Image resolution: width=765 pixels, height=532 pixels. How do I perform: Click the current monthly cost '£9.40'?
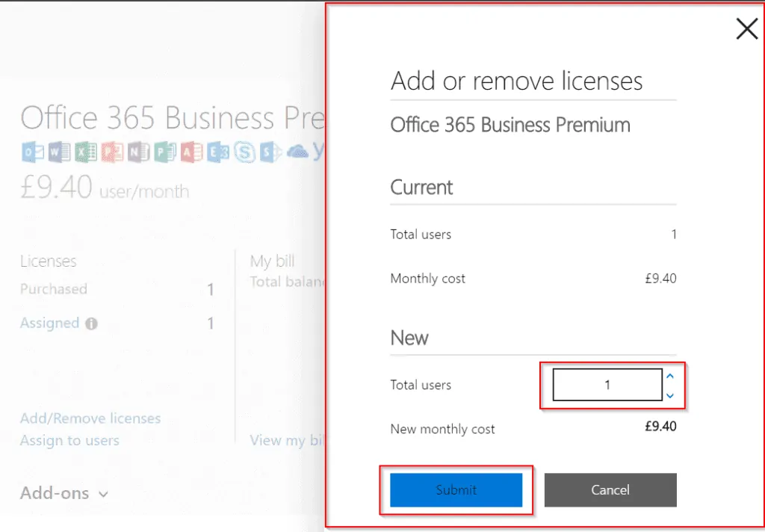tap(660, 279)
